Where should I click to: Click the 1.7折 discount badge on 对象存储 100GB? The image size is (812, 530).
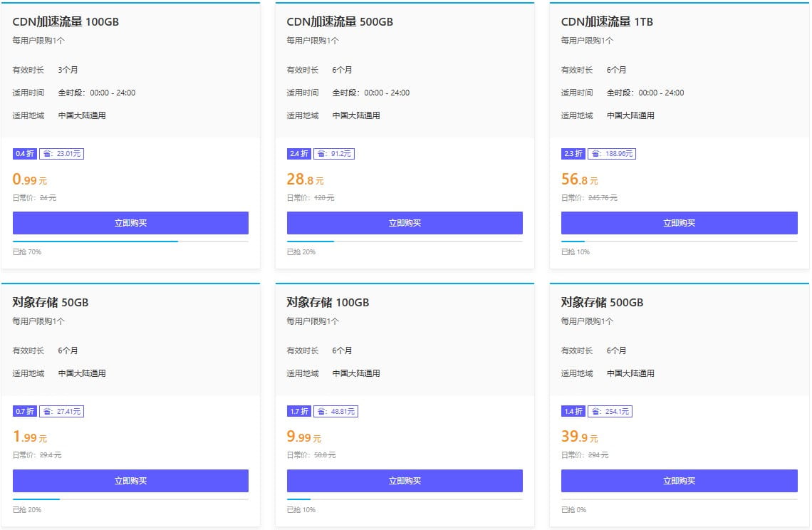click(x=298, y=411)
